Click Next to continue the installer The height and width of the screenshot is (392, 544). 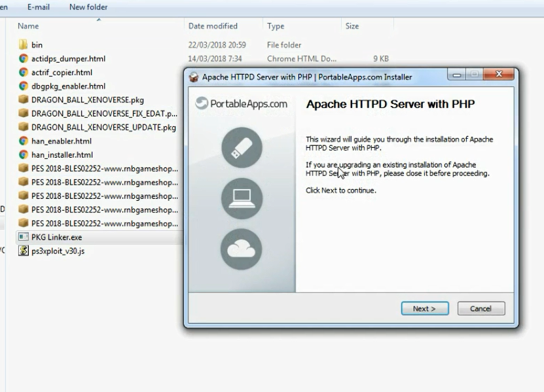(425, 308)
